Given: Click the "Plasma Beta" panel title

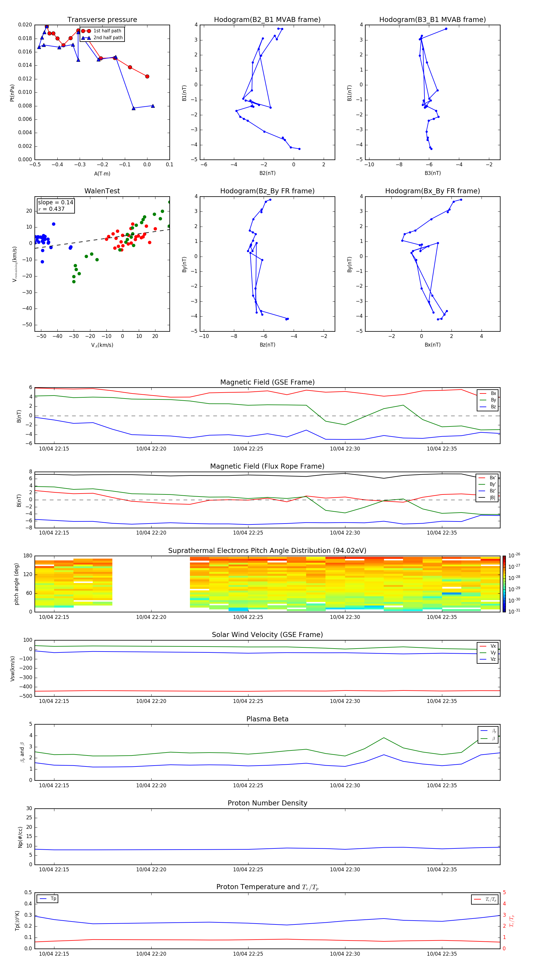Looking at the screenshot, I should point(267,719).
